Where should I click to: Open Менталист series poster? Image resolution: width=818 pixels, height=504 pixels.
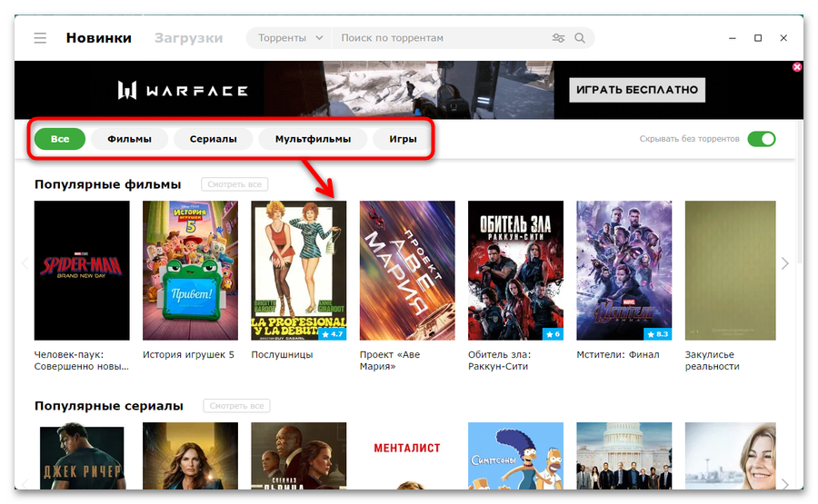pyautogui.click(x=407, y=456)
